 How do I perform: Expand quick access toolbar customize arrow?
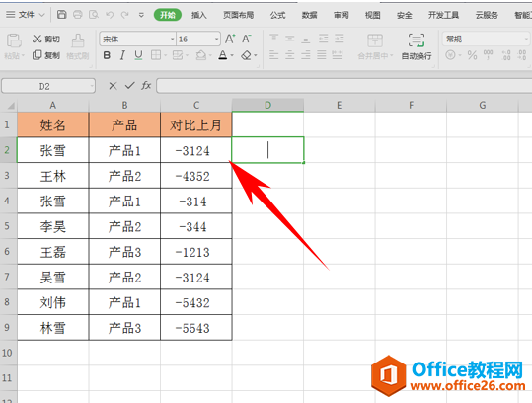[141, 15]
